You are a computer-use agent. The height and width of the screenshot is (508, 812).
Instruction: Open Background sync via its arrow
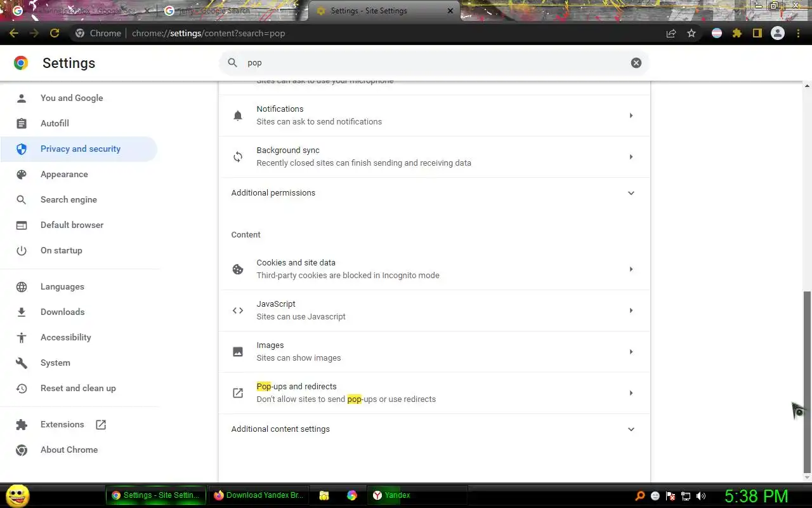[631, 157]
